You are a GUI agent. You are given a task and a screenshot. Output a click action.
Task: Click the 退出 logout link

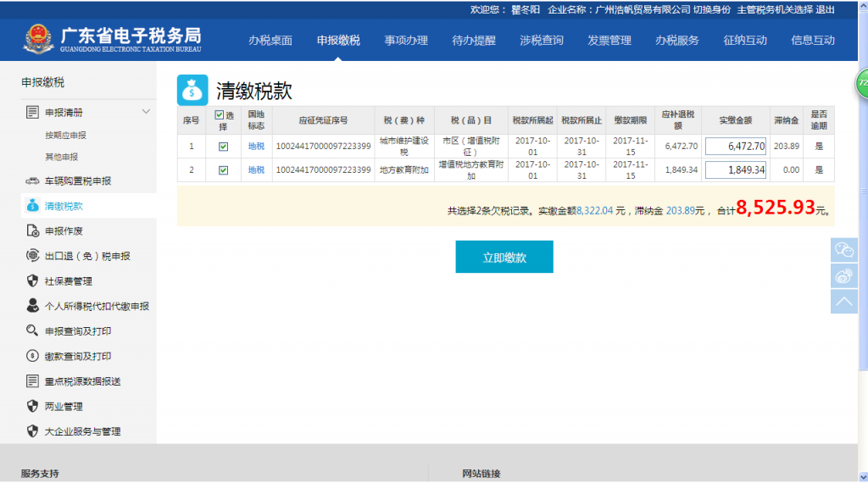825,10
